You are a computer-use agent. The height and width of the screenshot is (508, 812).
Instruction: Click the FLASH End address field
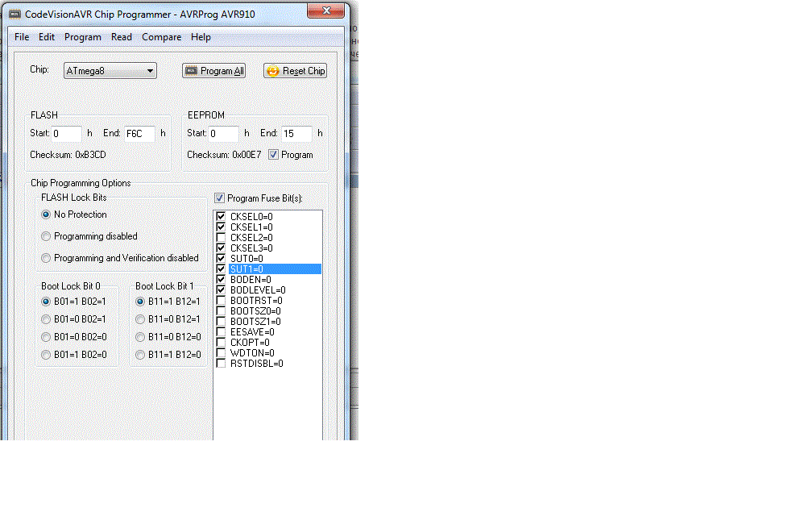click(x=139, y=134)
